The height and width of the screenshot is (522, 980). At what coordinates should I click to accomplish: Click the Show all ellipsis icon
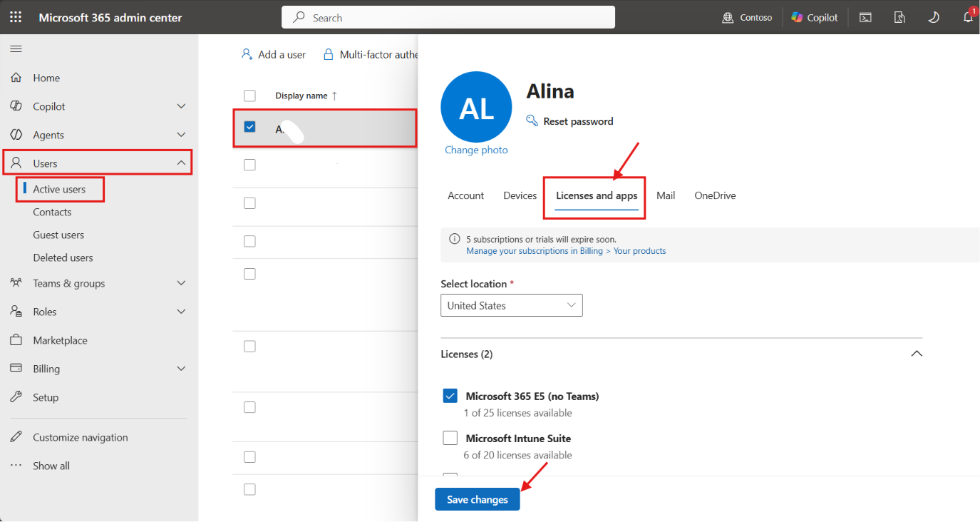16,466
